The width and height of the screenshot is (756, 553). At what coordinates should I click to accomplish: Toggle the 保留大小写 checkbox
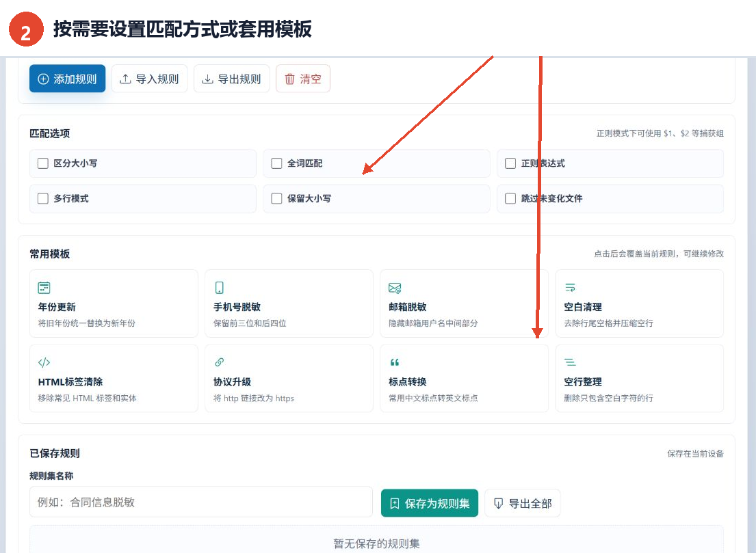click(277, 198)
